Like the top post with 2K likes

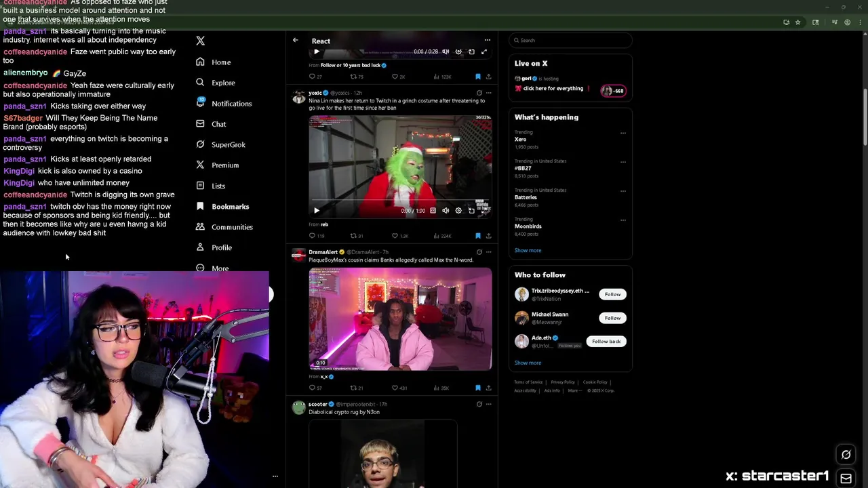(x=399, y=77)
